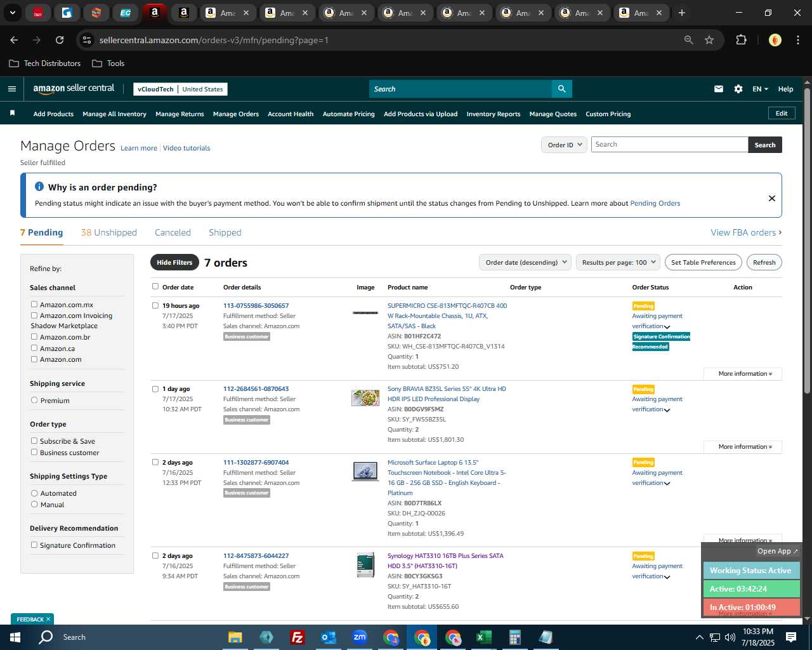
Task: Check the Amazon.com Invoicing Shadow Marketplace filter
Action: [x=34, y=315]
